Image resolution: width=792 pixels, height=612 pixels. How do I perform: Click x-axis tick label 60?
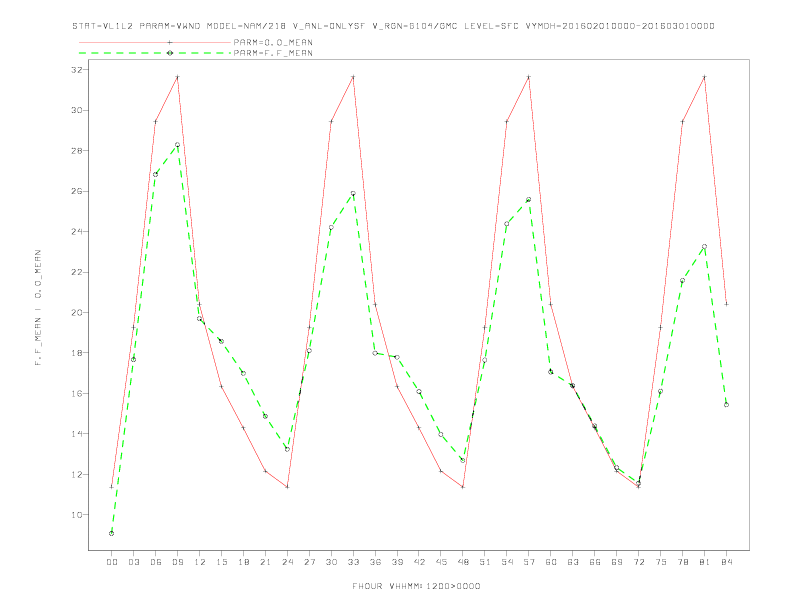551,562
